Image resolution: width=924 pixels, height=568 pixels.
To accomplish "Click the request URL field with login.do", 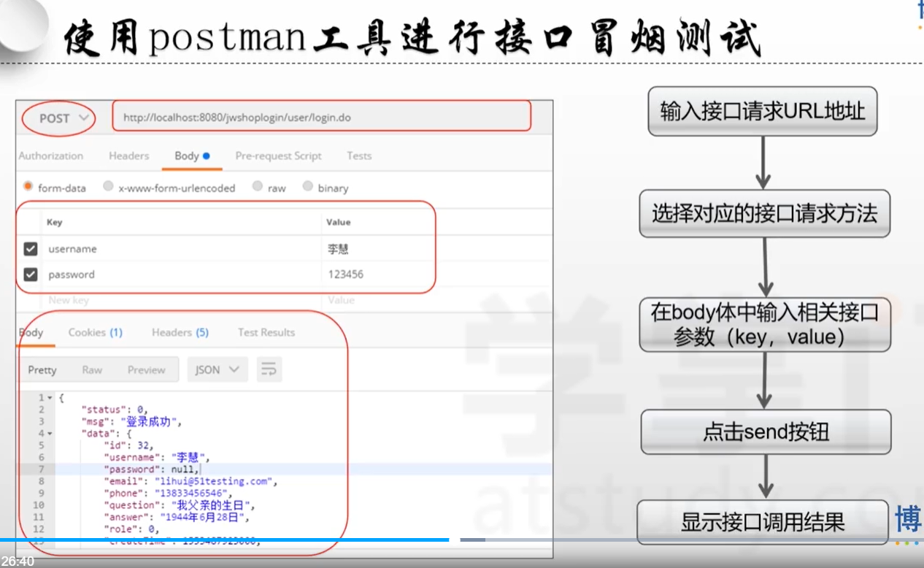I will (x=321, y=117).
